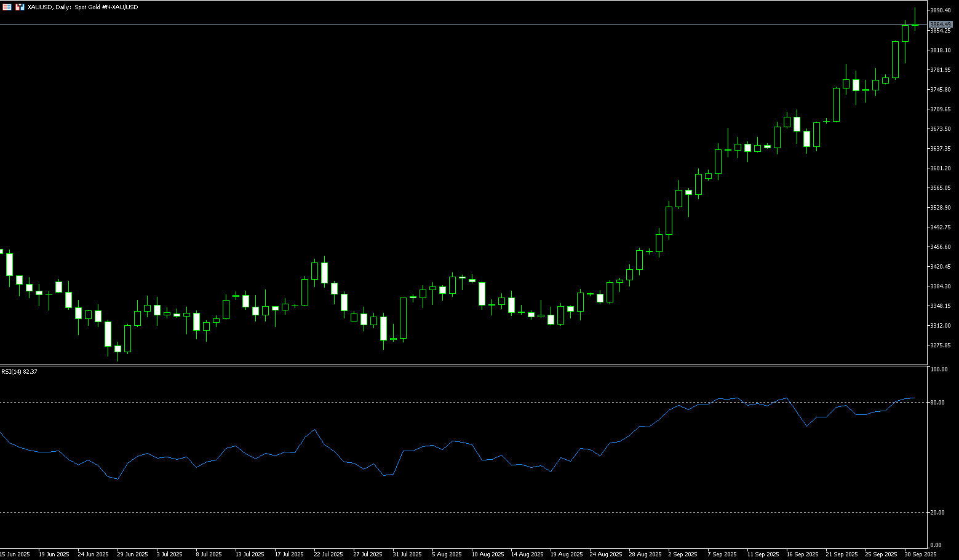
Task: Click the RSI line's right end point
Action: coord(915,398)
